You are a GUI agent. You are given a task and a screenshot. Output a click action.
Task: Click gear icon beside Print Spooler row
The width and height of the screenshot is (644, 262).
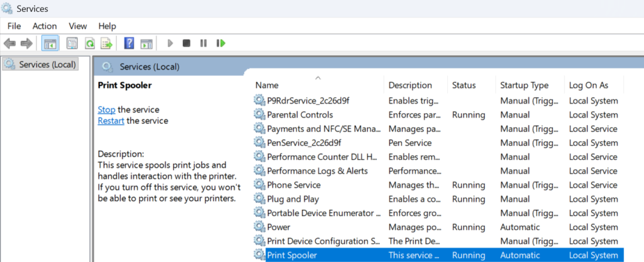coord(259,254)
